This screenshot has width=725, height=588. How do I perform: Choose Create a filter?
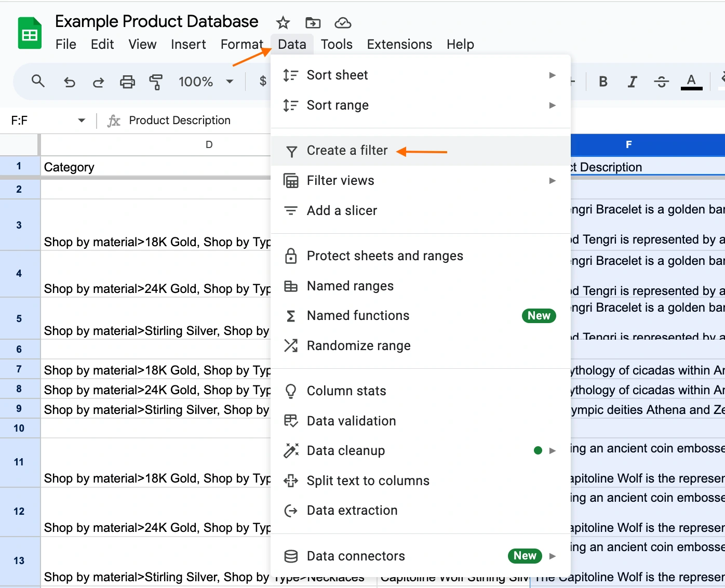(x=421, y=151)
